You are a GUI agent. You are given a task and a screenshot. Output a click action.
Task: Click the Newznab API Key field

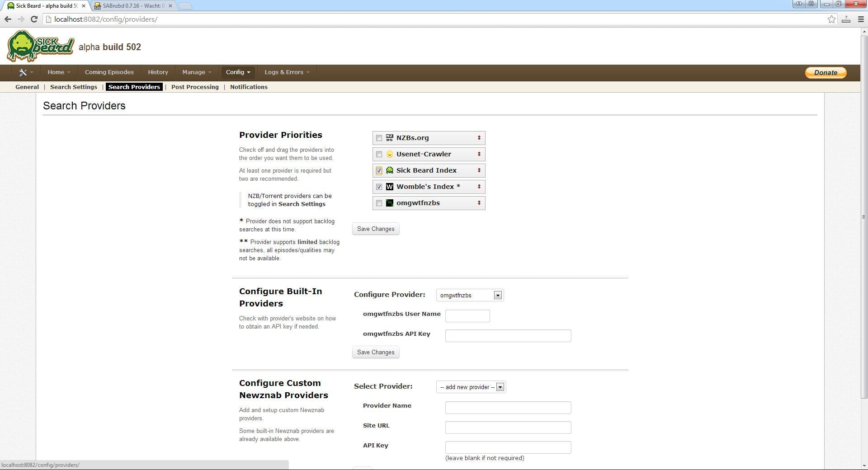[508, 447]
